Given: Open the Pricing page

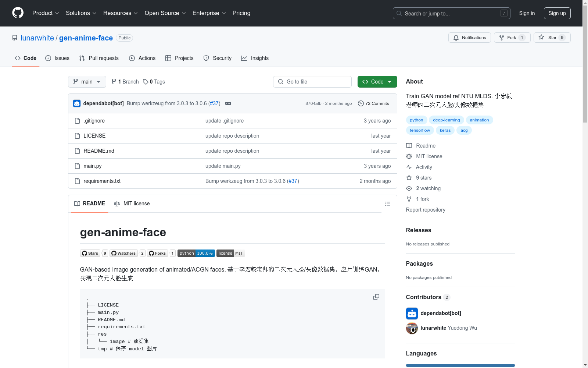Looking at the screenshot, I should pyautogui.click(x=241, y=13).
